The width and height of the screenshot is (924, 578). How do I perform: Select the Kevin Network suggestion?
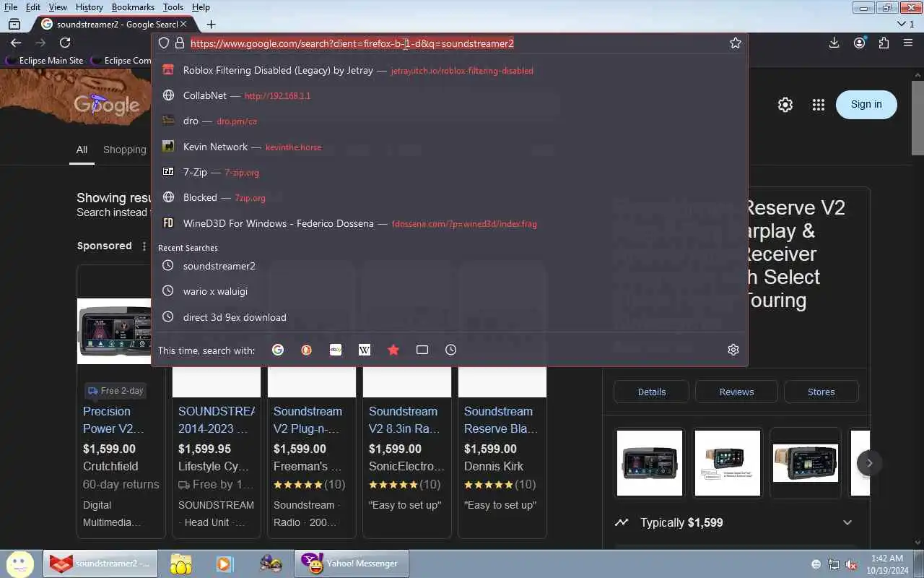tap(450, 147)
